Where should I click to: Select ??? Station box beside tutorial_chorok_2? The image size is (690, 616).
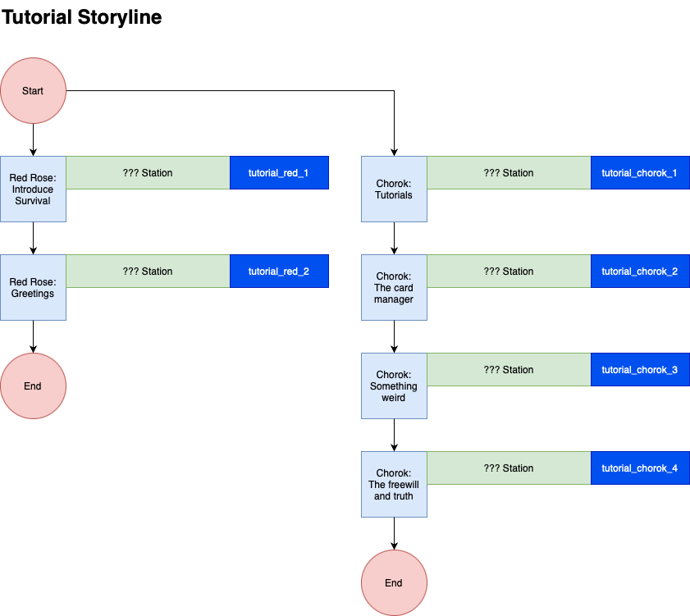tap(509, 271)
